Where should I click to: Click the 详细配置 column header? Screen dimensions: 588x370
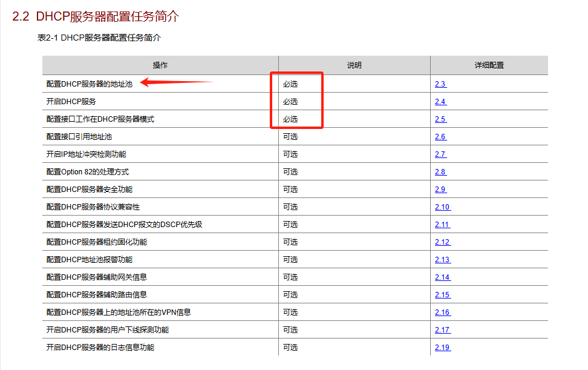(489, 65)
